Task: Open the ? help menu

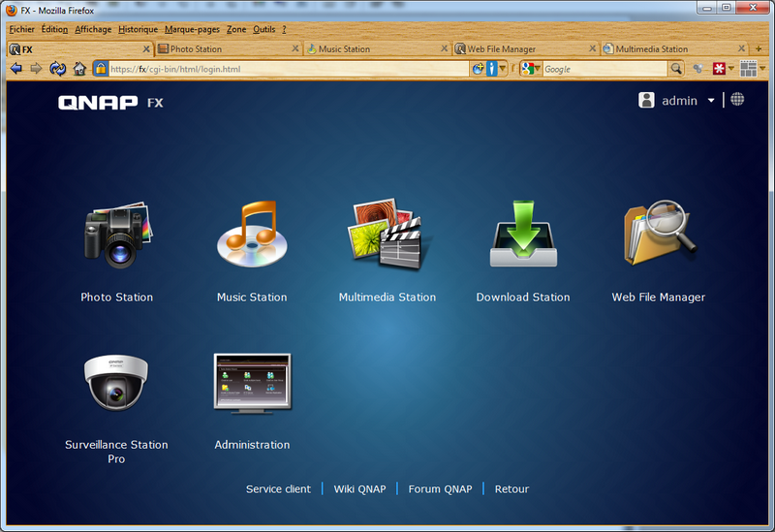Action: [284, 29]
